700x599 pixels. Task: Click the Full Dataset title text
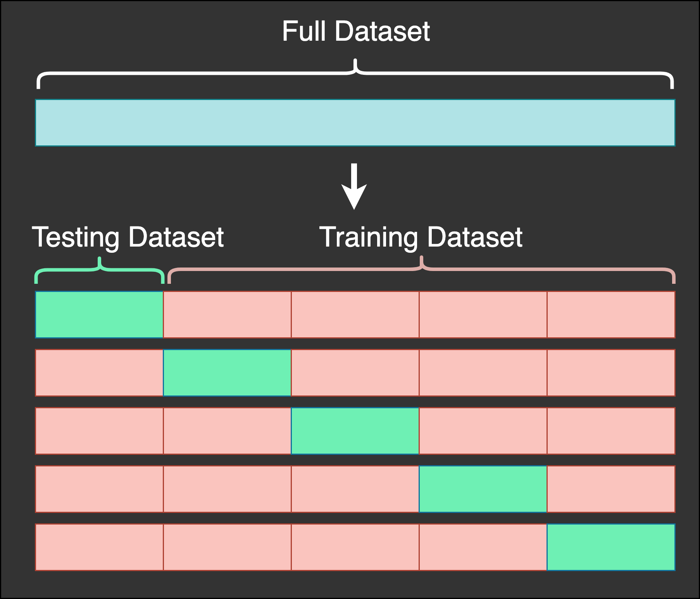coord(356,31)
